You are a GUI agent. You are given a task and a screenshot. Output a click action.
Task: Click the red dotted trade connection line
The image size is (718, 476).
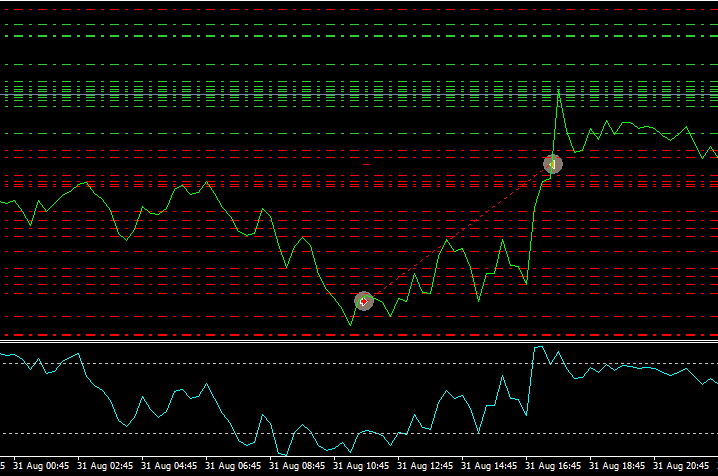458,233
